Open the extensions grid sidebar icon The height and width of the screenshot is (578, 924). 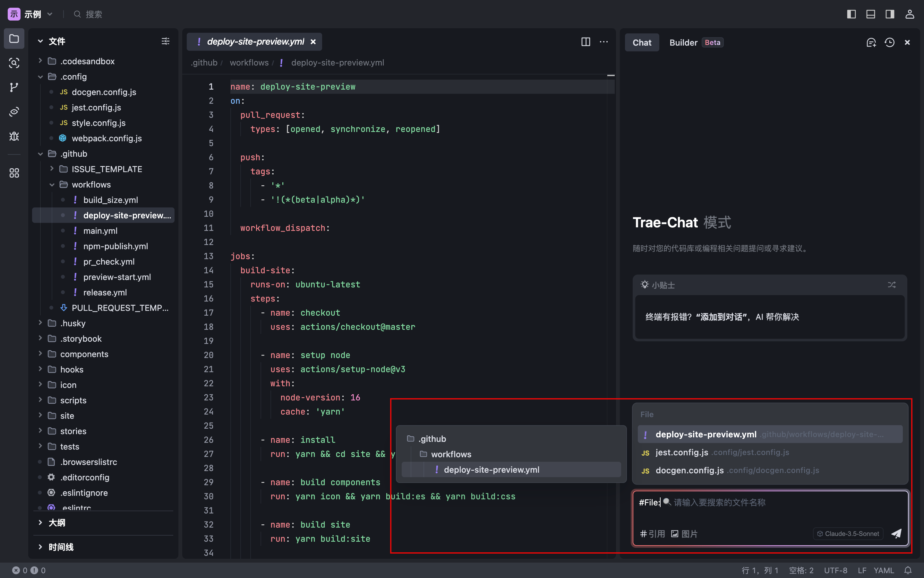pos(14,173)
